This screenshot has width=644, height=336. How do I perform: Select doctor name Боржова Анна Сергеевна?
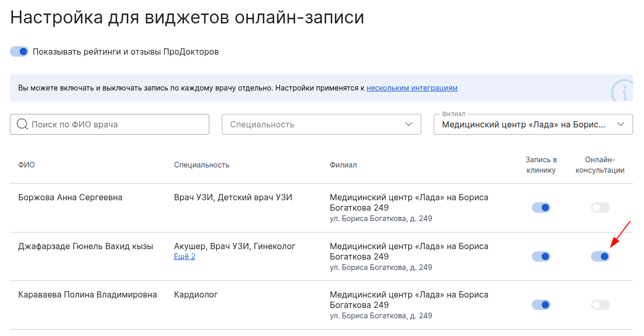point(70,198)
